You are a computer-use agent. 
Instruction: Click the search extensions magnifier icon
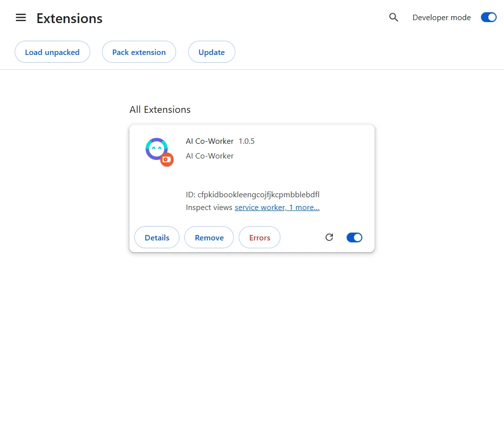point(393,17)
